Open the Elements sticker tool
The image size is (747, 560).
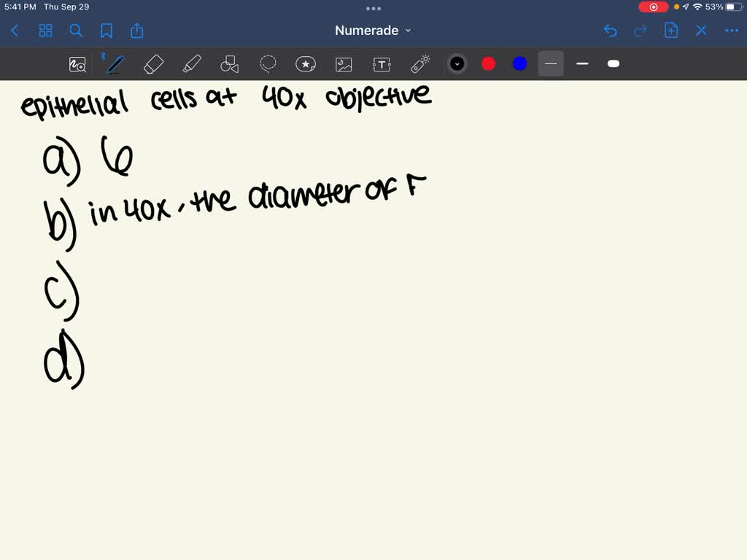click(306, 64)
